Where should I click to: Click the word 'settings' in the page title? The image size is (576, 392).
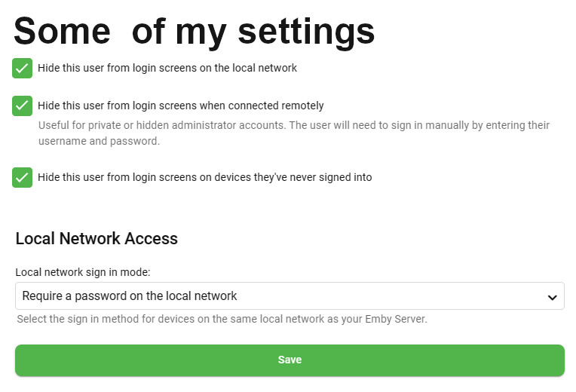306,31
